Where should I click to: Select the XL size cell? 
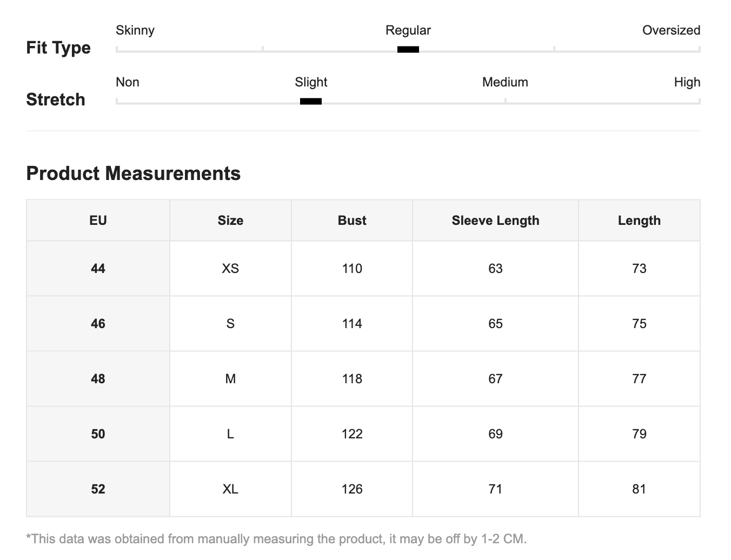(x=230, y=489)
